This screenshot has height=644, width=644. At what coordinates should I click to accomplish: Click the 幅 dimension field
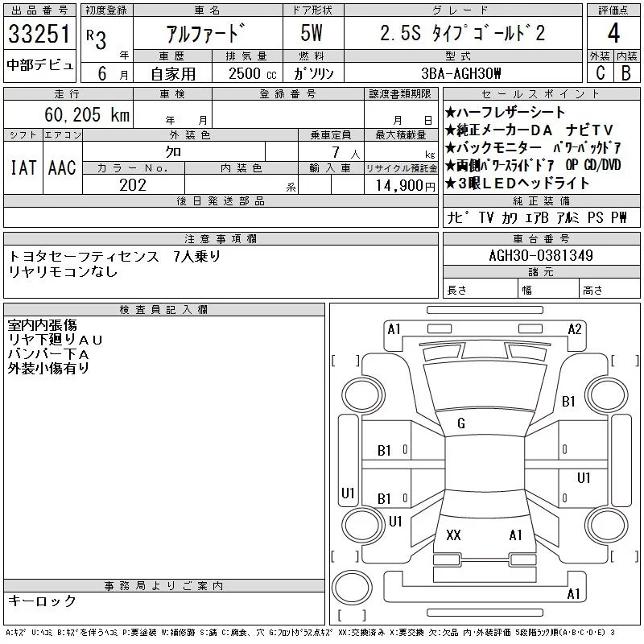click(x=548, y=290)
